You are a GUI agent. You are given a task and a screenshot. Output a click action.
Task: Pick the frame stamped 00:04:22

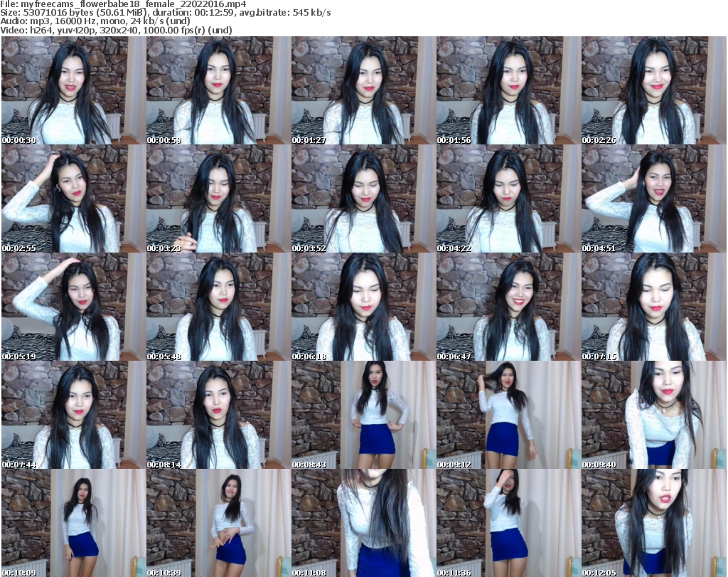[x=508, y=198]
